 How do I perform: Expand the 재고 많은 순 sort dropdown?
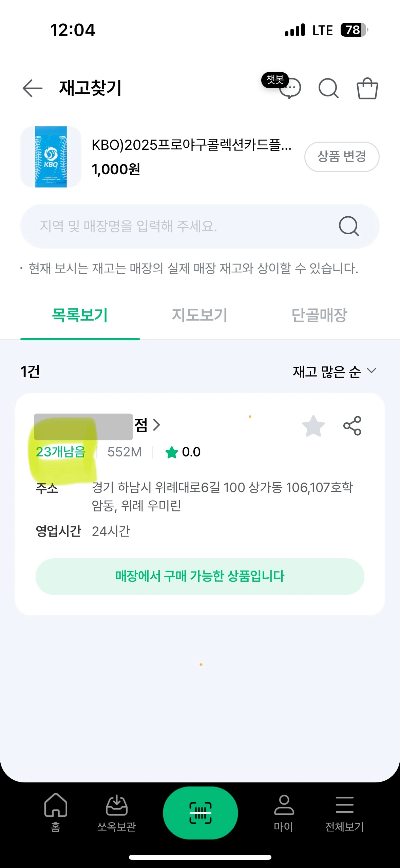(x=335, y=371)
